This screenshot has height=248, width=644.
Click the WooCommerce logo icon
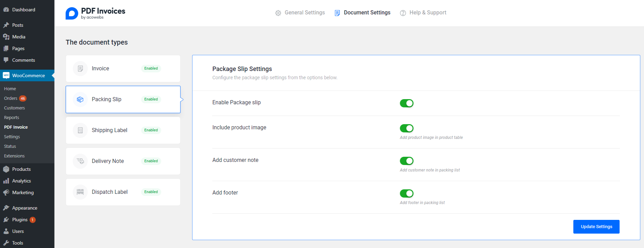point(6,75)
